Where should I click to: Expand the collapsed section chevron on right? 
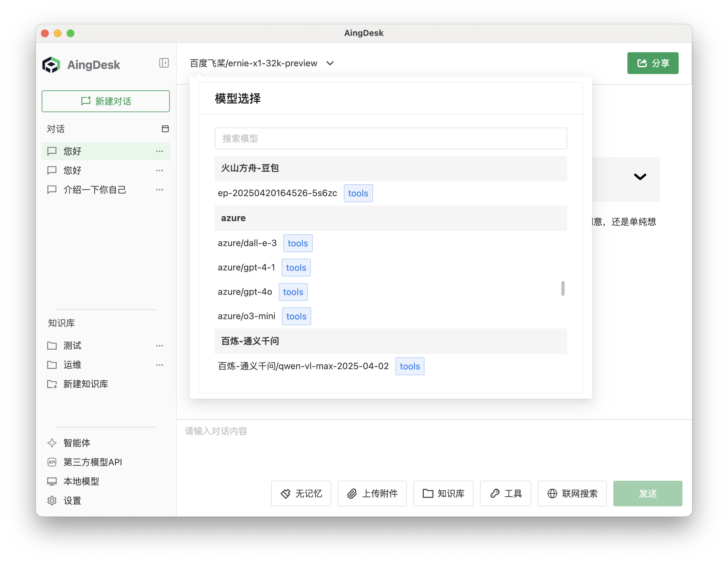(640, 177)
